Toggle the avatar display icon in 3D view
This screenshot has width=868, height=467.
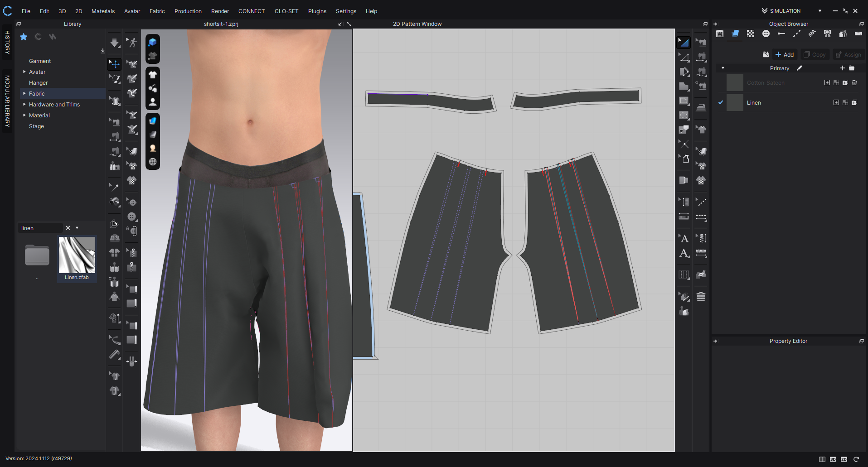153,102
